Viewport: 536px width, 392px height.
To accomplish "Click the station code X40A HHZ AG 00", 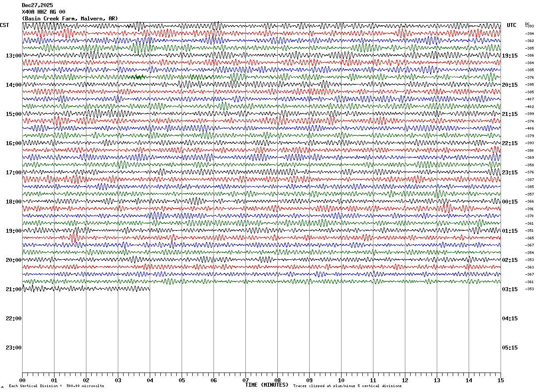I will (x=43, y=12).
